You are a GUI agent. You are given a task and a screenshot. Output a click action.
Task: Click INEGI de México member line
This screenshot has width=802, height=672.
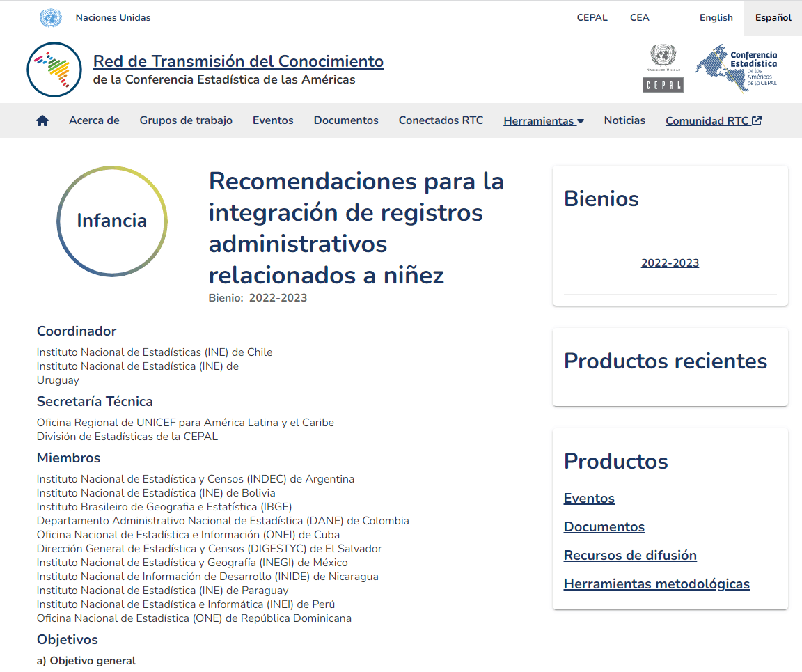pyautogui.click(x=192, y=563)
